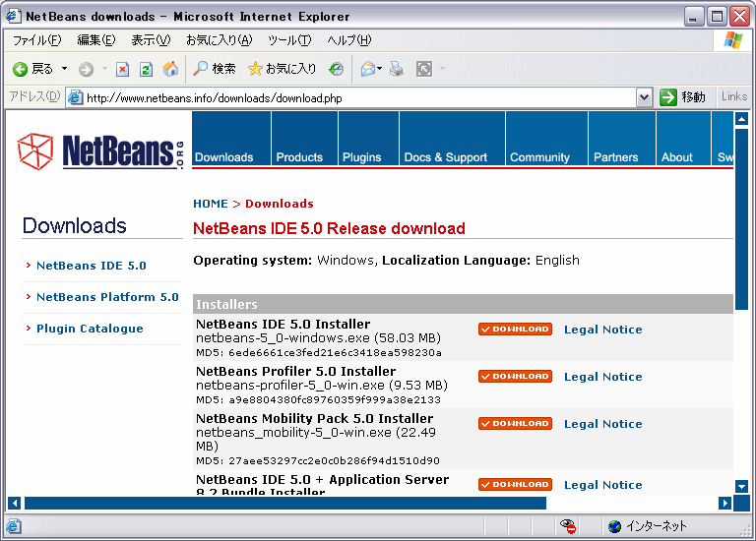The image size is (756, 541).
Task: Open NetBeans Platform 5.0 sidebar link
Action: (x=107, y=297)
